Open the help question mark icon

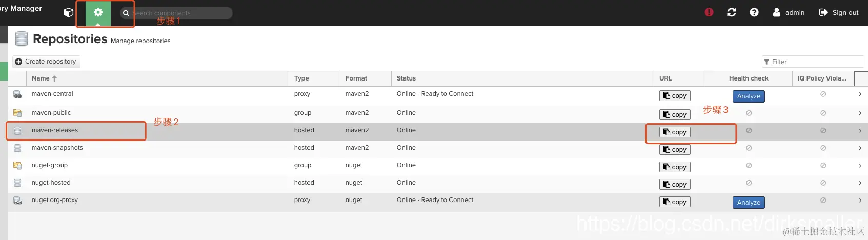(754, 12)
